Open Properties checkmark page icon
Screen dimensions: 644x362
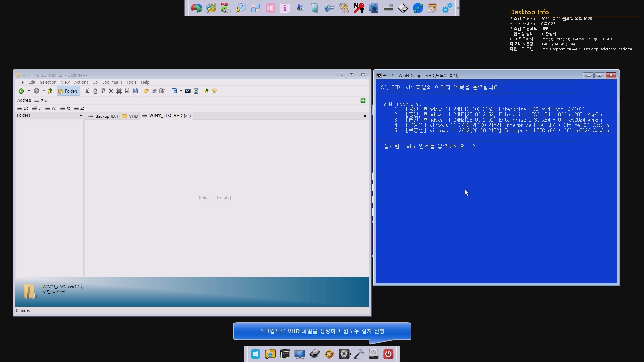[x=127, y=91]
